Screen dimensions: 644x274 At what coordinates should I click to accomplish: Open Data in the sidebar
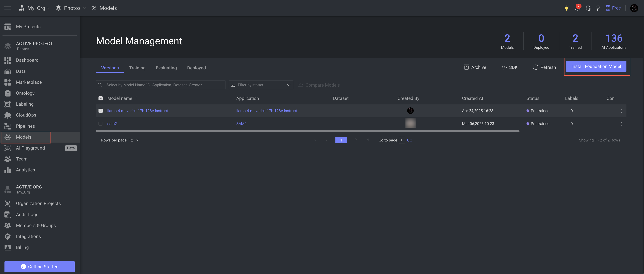21,71
